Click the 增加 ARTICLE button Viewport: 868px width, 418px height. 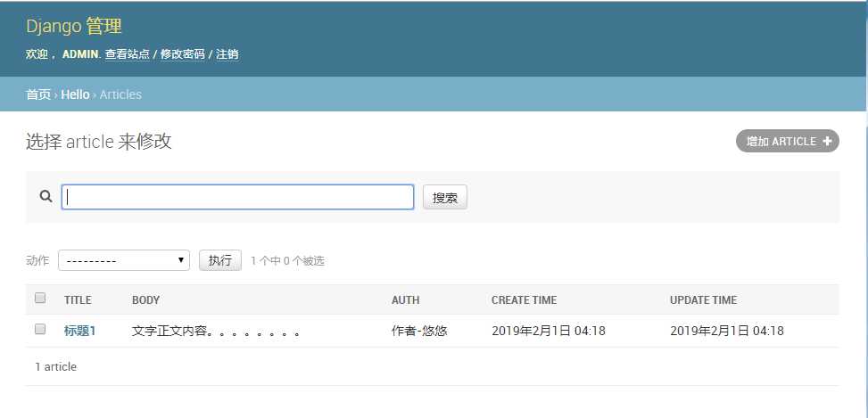click(787, 141)
